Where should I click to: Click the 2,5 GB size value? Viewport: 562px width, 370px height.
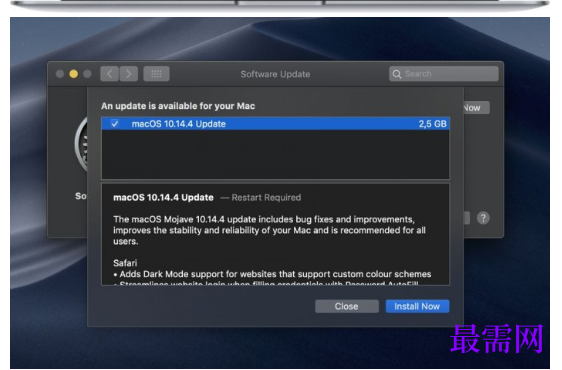click(x=433, y=124)
